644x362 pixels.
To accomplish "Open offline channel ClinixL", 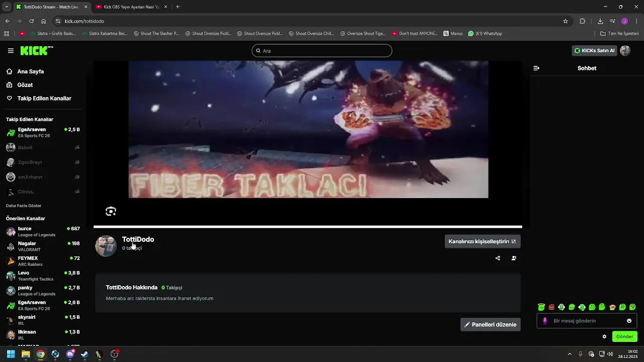I will coord(43,192).
